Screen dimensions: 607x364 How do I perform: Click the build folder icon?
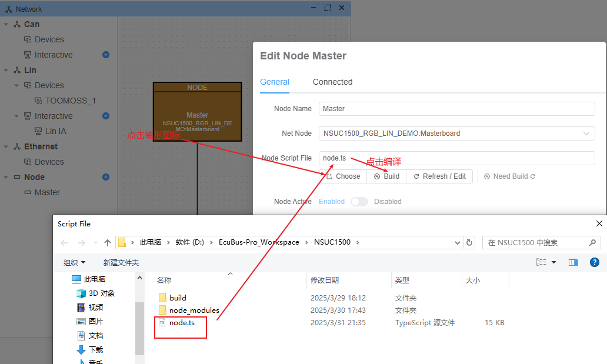coord(162,298)
